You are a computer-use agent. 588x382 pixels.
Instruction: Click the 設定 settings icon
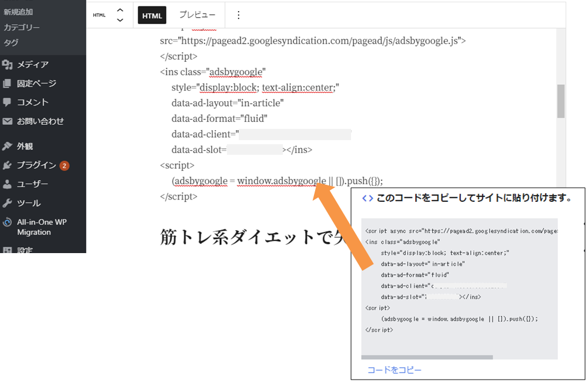7,250
